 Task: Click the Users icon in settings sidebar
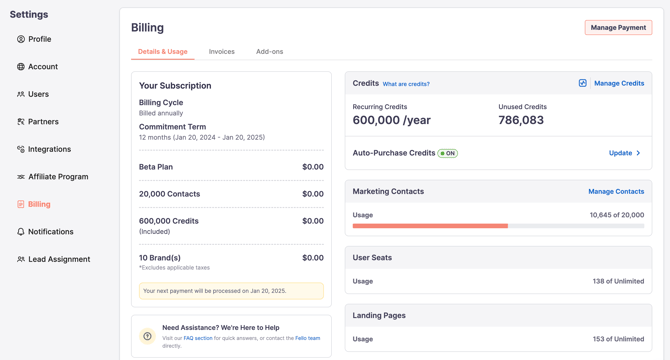pyautogui.click(x=21, y=94)
